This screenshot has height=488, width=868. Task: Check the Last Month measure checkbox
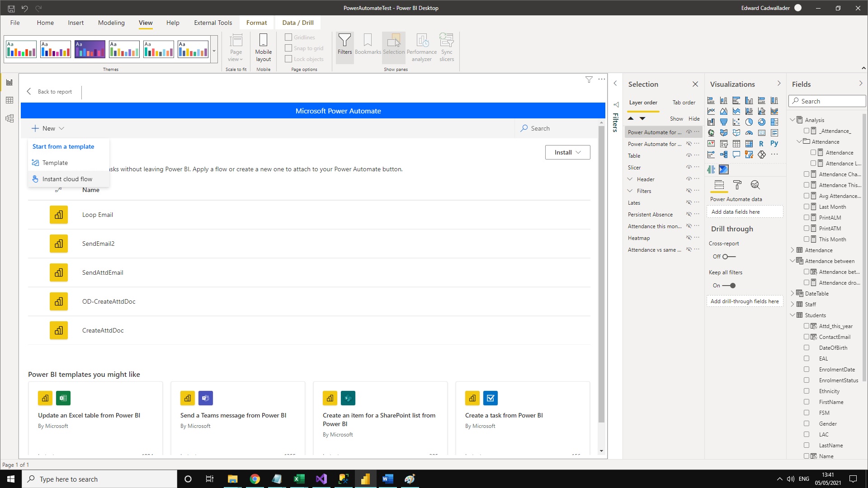pyautogui.click(x=807, y=206)
